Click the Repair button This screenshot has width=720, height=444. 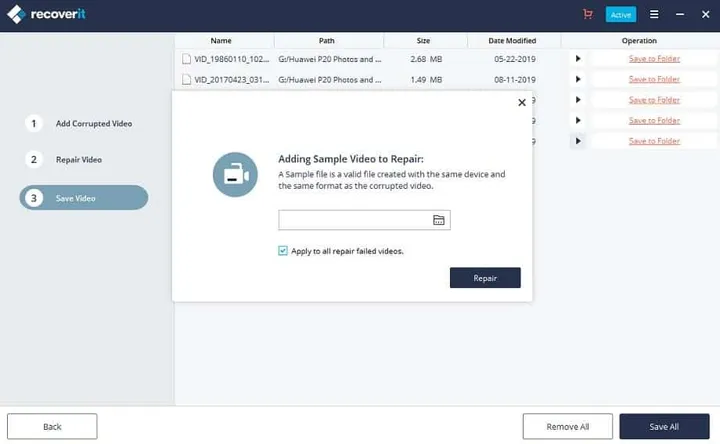tap(485, 277)
